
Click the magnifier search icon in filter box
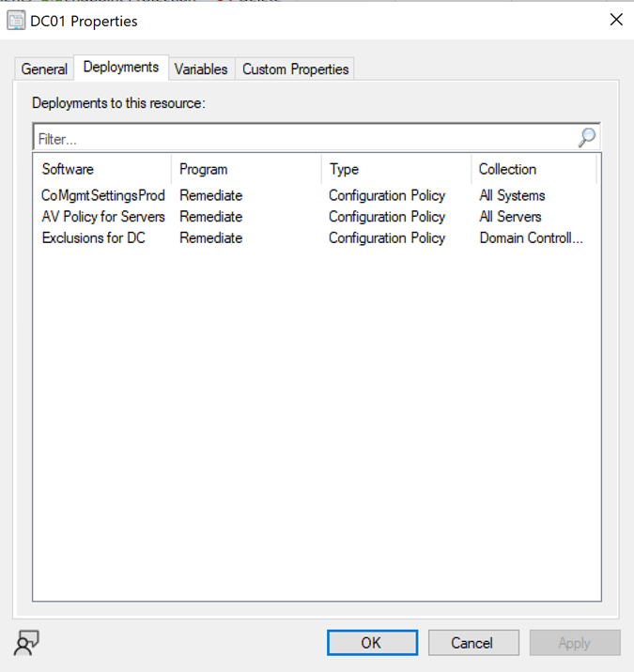point(586,138)
